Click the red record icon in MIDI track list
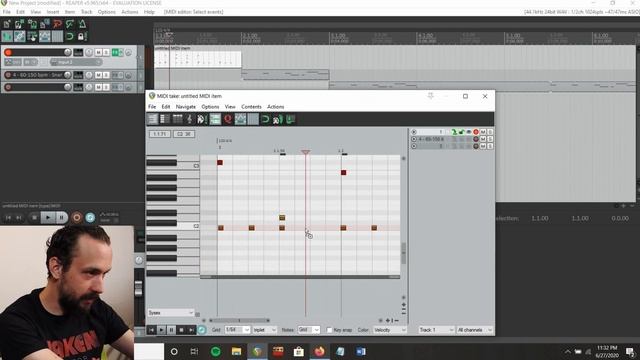Screen dimensions: 640x360 [x=476, y=132]
